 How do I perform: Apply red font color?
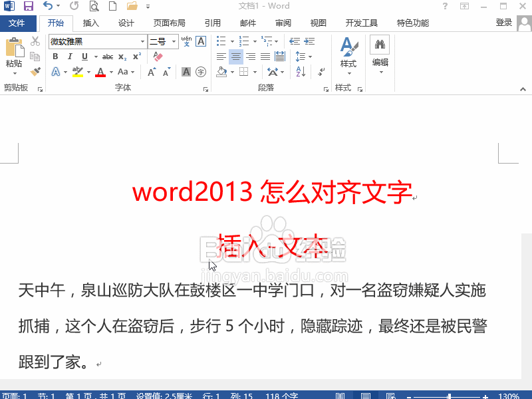pos(100,72)
